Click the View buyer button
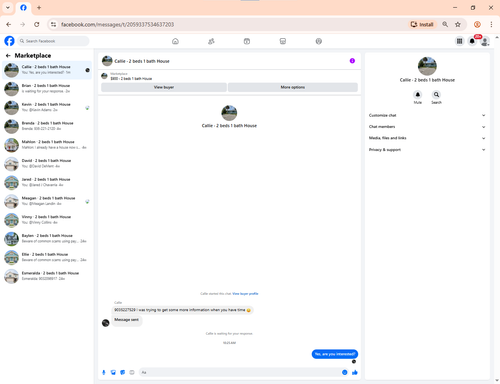The height and width of the screenshot is (384, 500). click(164, 87)
